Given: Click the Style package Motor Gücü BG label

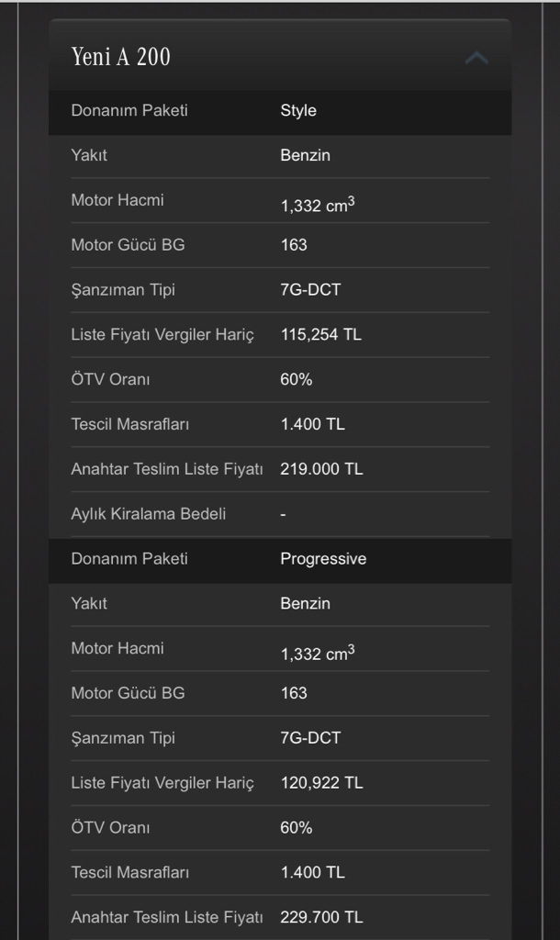Looking at the screenshot, I should [x=128, y=244].
